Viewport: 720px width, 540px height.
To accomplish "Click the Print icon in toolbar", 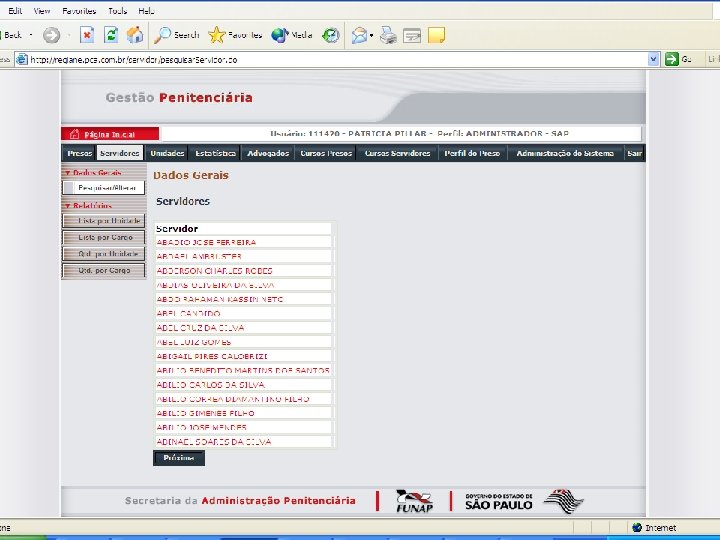I will pyautogui.click(x=388, y=35).
